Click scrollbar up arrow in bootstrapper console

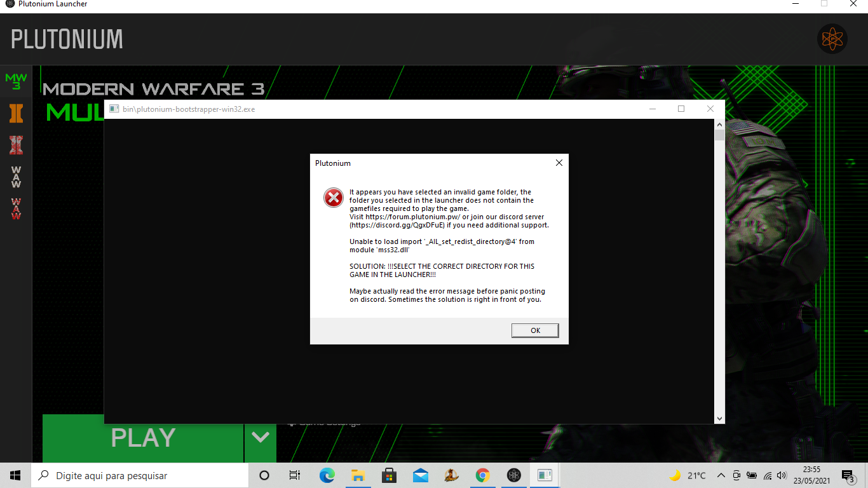click(x=719, y=124)
